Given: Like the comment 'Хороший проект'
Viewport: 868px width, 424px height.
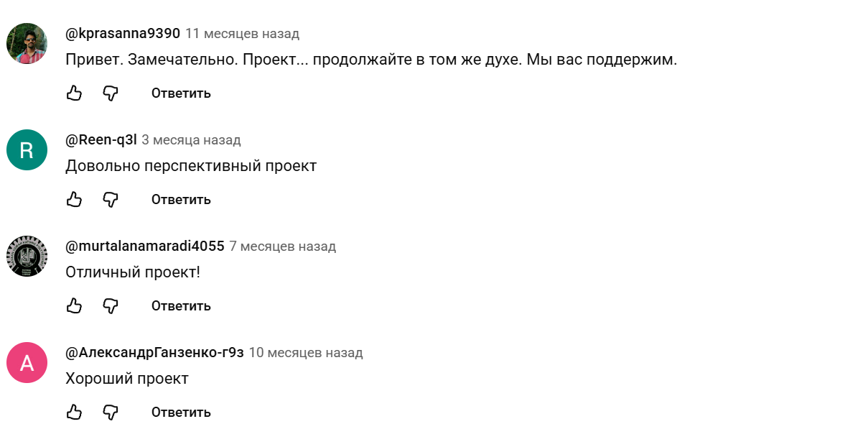Looking at the screenshot, I should pos(74,412).
